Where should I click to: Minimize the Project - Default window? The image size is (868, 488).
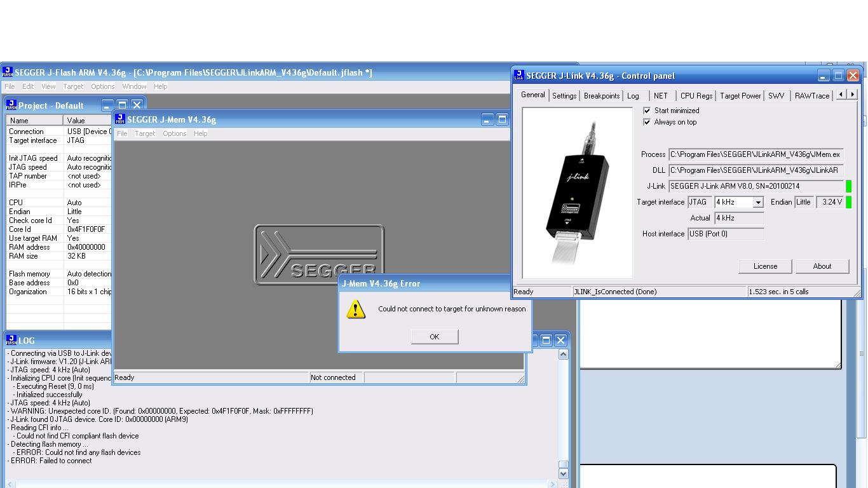point(107,105)
